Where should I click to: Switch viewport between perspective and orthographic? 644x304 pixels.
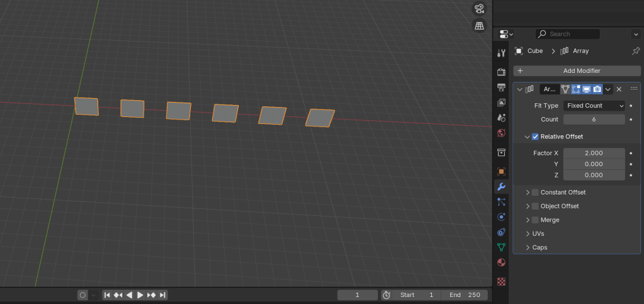tap(479, 26)
